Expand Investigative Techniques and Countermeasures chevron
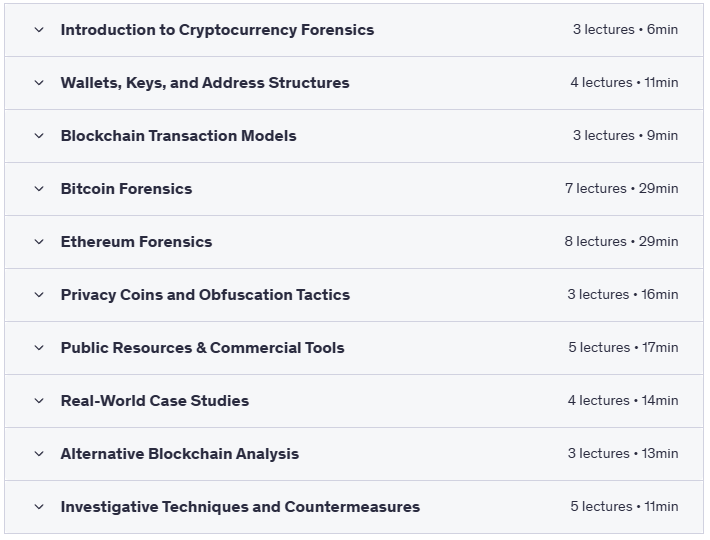710x540 pixels. [x=39, y=507]
